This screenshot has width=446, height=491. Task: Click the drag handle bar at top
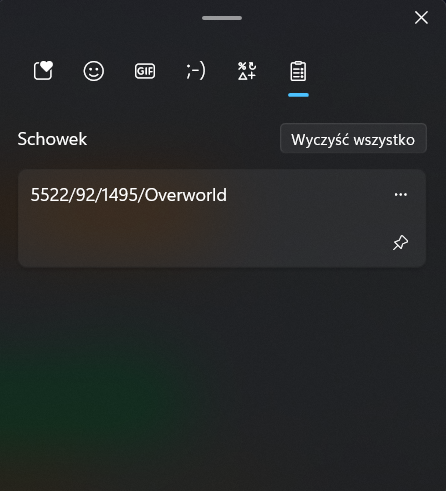coord(222,18)
